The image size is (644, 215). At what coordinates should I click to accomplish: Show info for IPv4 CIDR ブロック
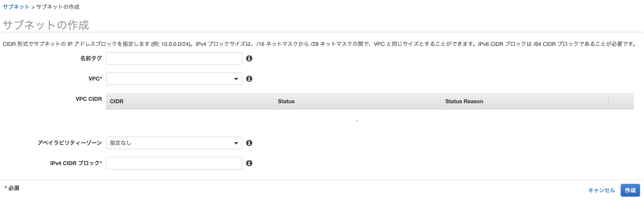(249, 163)
